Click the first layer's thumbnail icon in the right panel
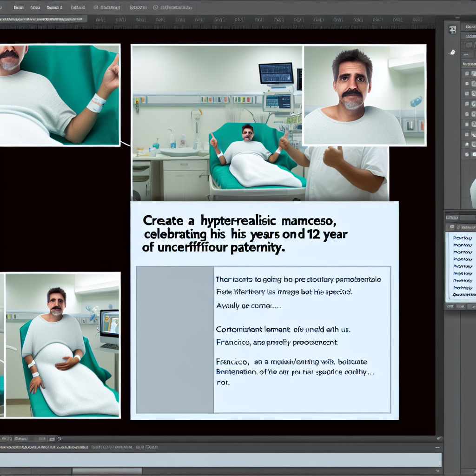Viewport: 476px width, 476px height. (x=473, y=73)
